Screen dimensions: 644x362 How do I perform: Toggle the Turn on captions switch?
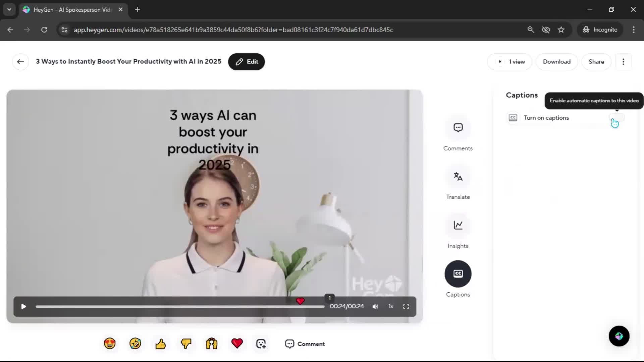point(617,118)
